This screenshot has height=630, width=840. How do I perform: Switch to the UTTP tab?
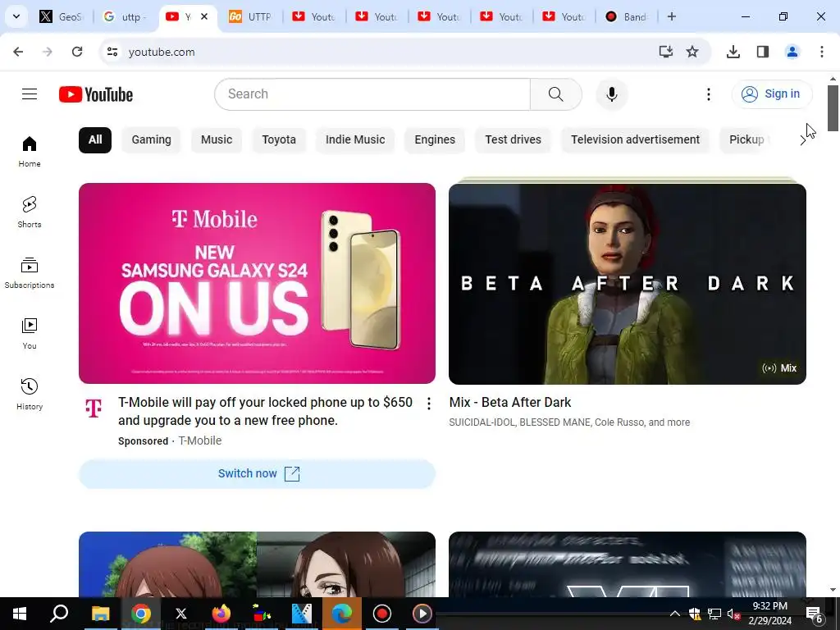tap(250, 16)
